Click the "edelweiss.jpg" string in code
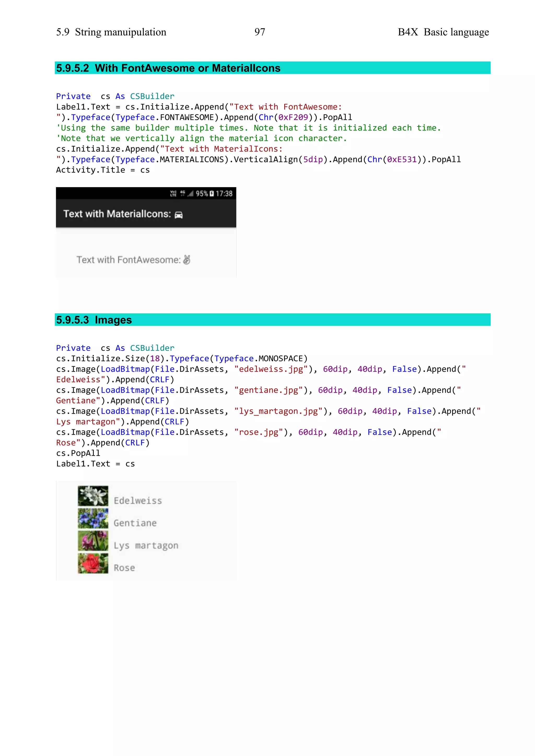 271,369
